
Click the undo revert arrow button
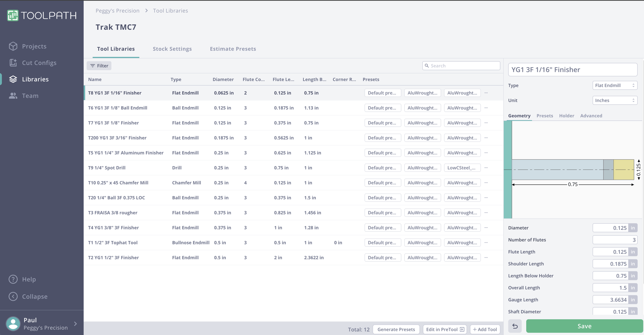515,326
